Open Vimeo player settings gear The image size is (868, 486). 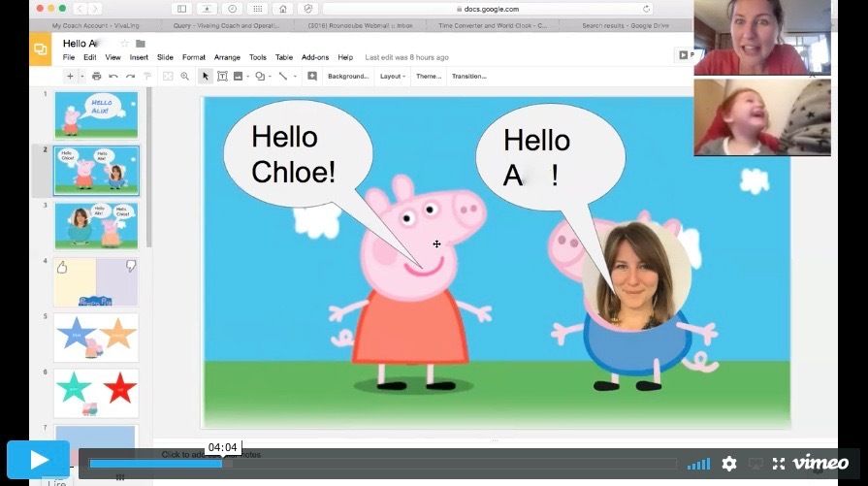click(729, 464)
